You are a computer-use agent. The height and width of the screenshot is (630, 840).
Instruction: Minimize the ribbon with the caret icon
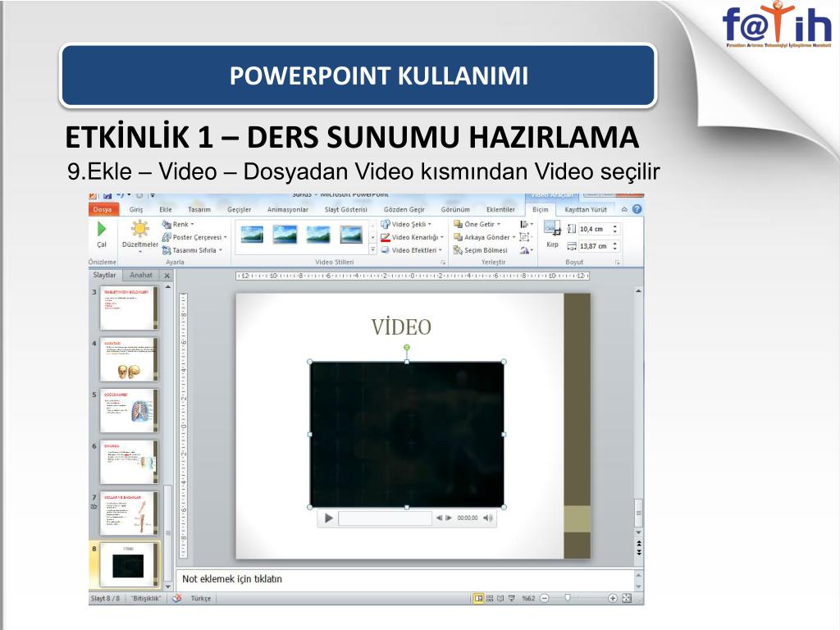pyautogui.click(x=624, y=209)
